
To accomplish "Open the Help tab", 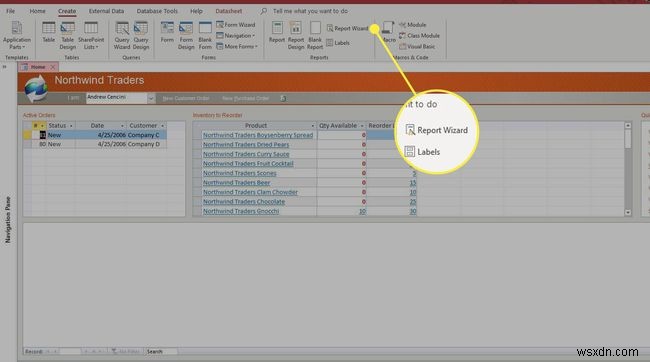I will (x=196, y=11).
